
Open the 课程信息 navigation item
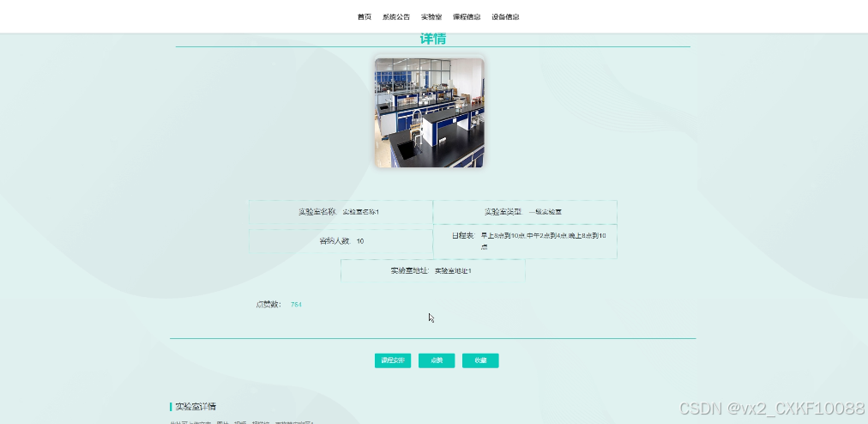coord(467,16)
